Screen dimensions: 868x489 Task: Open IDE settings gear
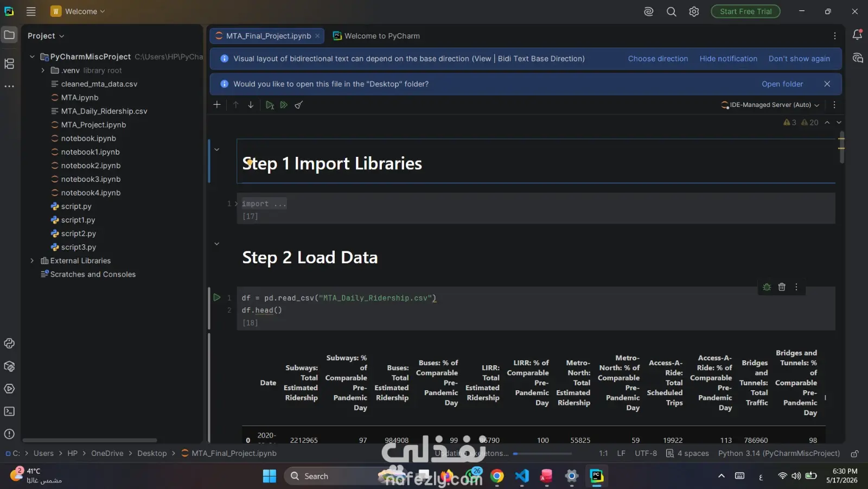pos(694,11)
